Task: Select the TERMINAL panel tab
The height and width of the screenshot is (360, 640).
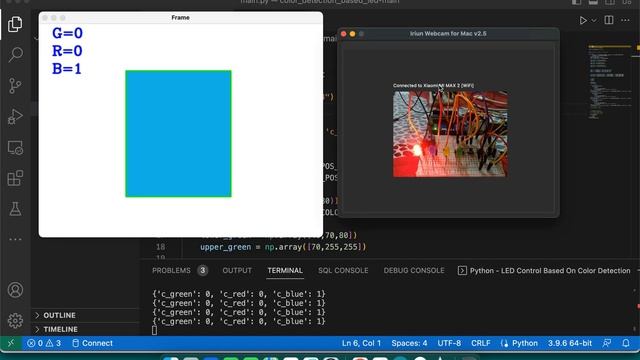Action: pyautogui.click(x=285, y=271)
